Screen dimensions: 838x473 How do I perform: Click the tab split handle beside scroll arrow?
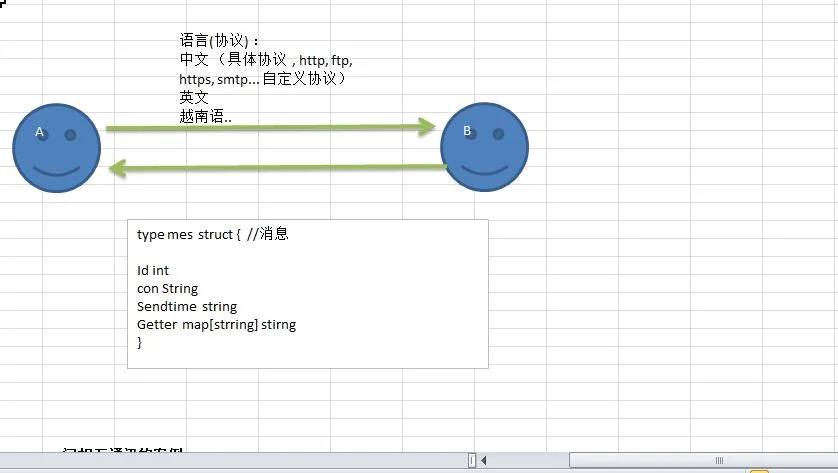pyautogui.click(x=472, y=460)
